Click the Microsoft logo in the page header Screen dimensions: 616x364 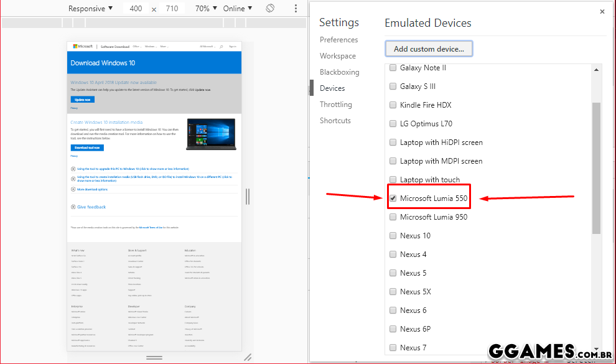(x=83, y=46)
